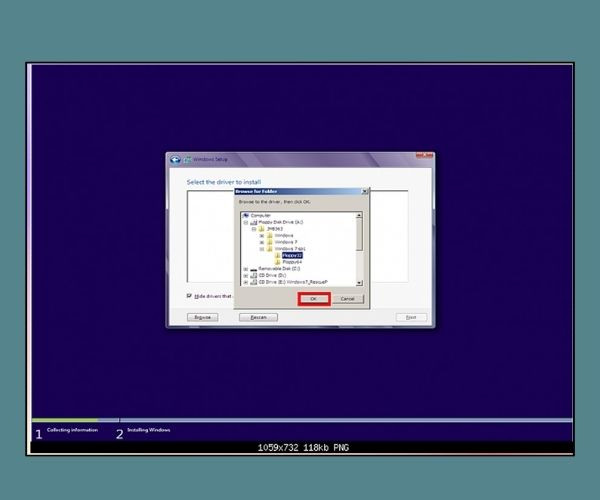Close the Browse for Folder dialog
The image size is (600, 500).
tap(365, 191)
